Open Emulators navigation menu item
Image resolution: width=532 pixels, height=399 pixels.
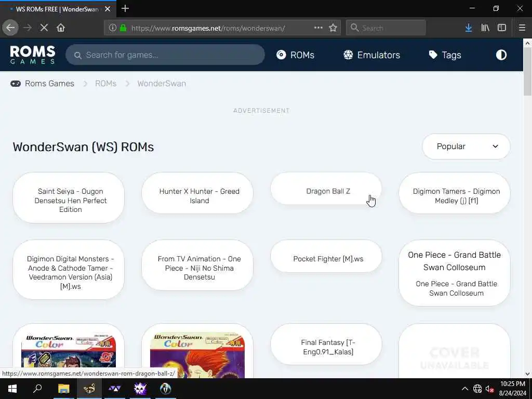[x=372, y=55]
